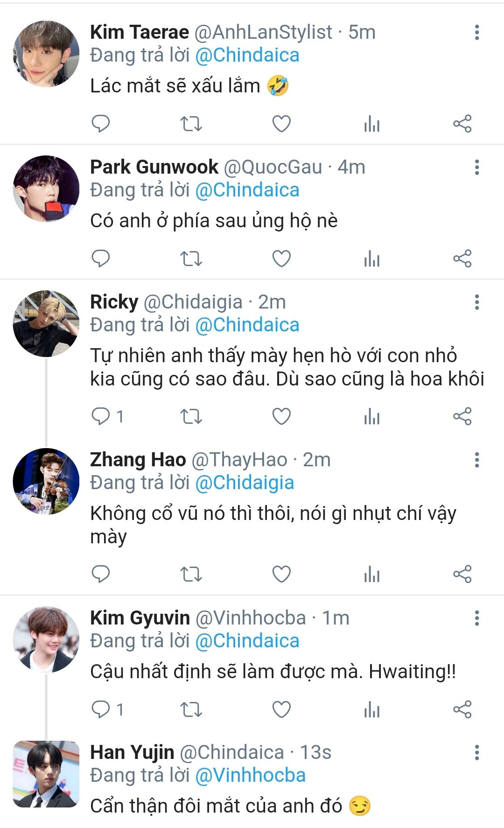
Task: Reply to Kim Taerae's tweet
Action: (x=100, y=124)
